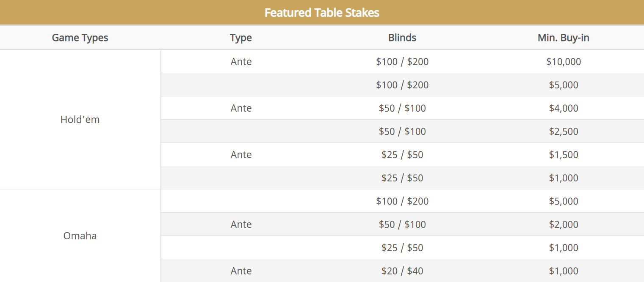Viewport: 644px width, 282px height.
Task: Click the Min. Buy-in column header
Action: pos(564,38)
